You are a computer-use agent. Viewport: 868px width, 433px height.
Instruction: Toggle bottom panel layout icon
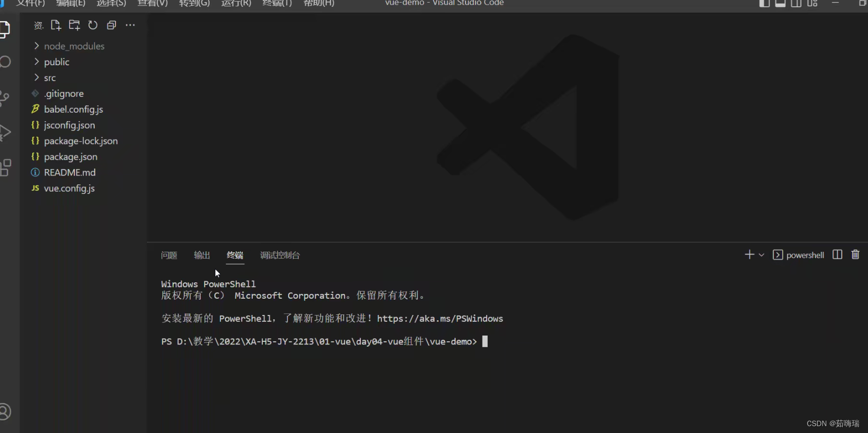point(780,3)
